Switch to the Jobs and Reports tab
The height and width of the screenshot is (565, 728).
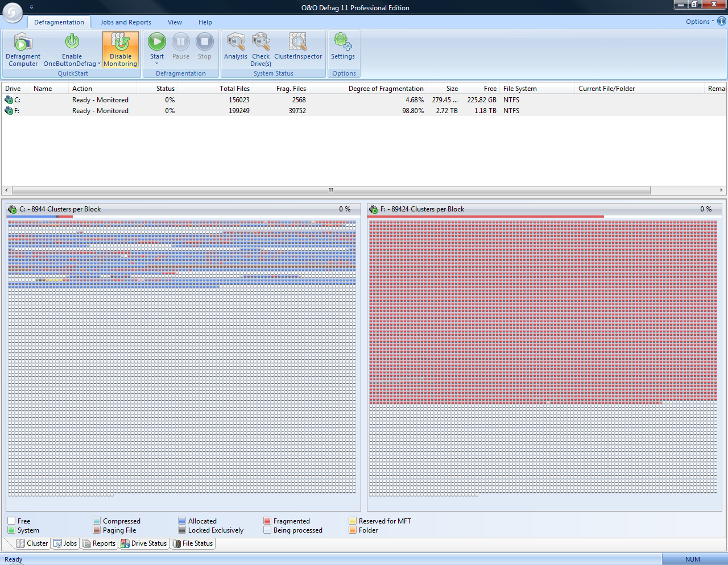click(126, 22)
